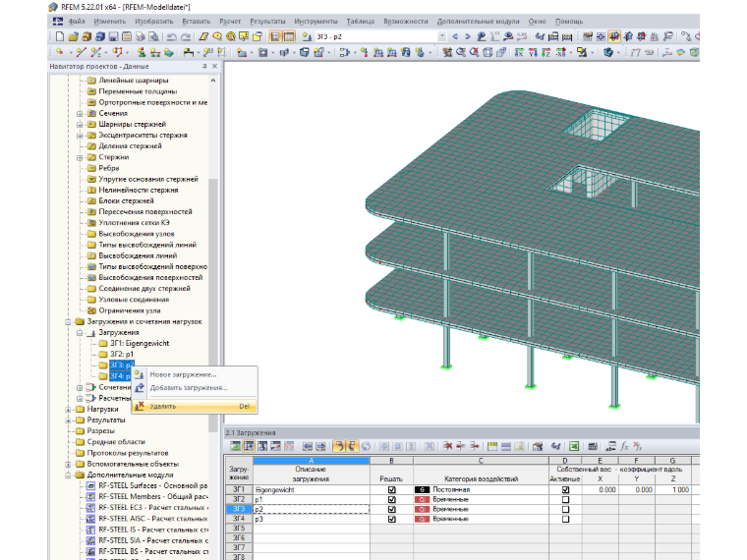Viewport: 747px width, 560px height.
Task: Open the load case dropdown ЗГ3 - p2
Action: (442, 36)
